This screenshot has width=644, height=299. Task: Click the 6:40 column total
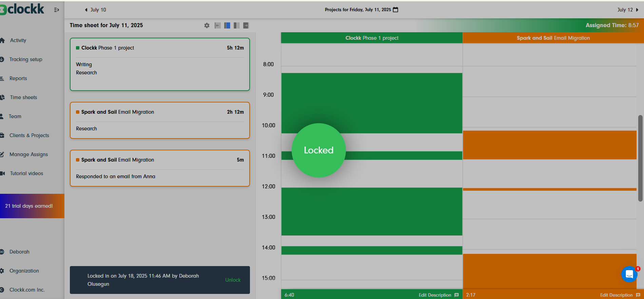[289, 295]
